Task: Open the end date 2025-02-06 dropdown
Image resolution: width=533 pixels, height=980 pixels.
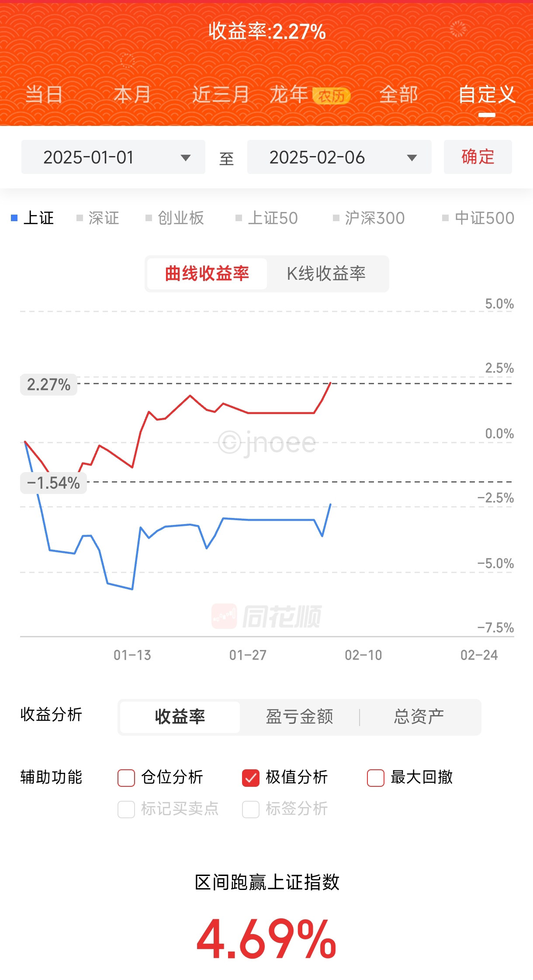Action: click(x=339, y=157)
